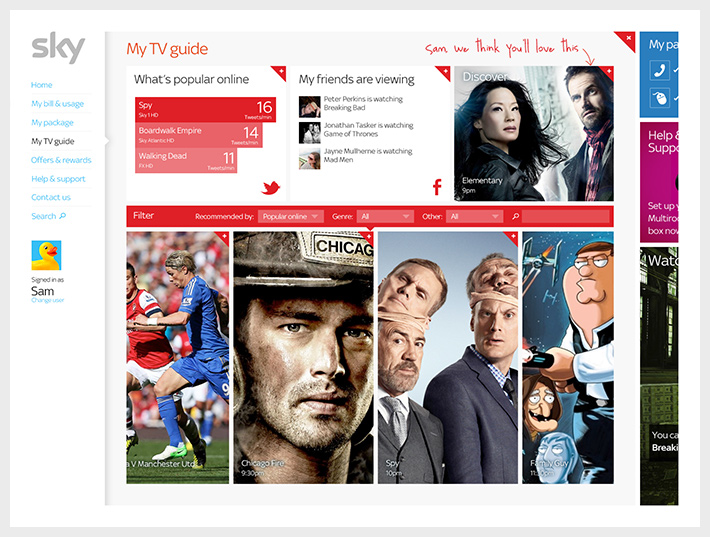
Task: Open Offers & rewards menu item
Action: (61, 160)
